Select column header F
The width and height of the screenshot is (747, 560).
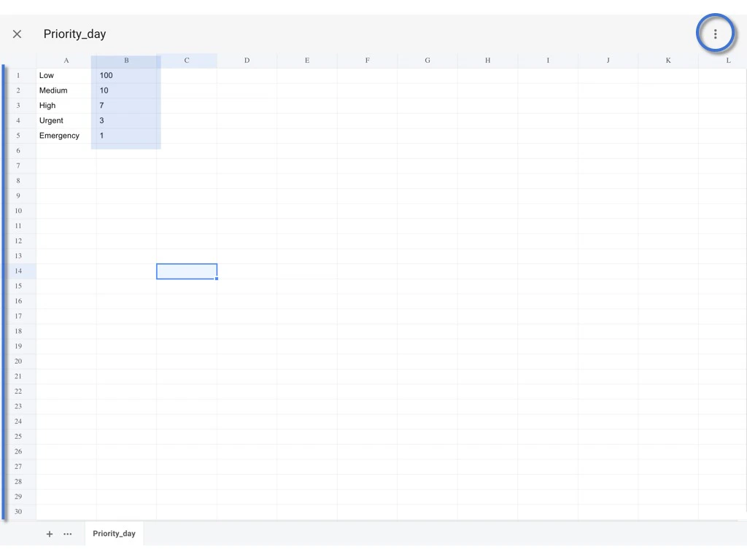(x=367, y=61)
